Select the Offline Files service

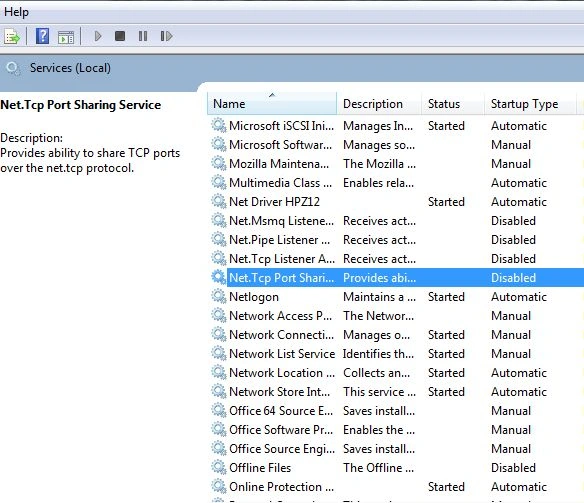coord(396,468)
